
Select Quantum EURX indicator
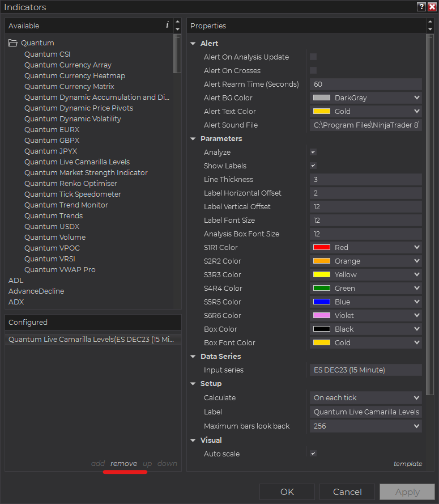pos(52,129)
